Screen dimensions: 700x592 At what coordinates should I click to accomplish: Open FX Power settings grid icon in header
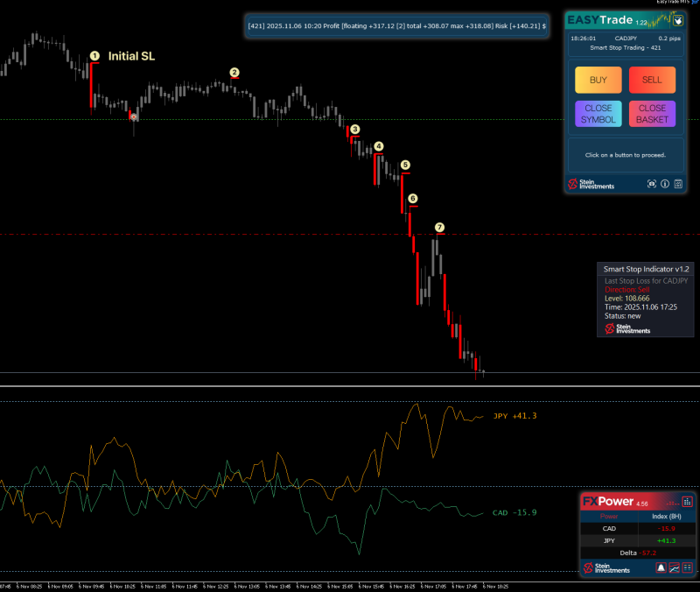tap(687, 502)
